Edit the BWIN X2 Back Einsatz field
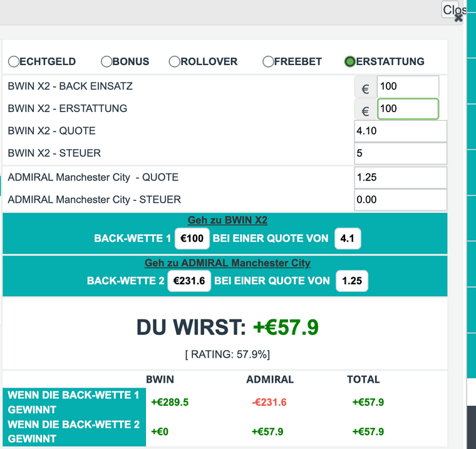 [x=408, y=86]
